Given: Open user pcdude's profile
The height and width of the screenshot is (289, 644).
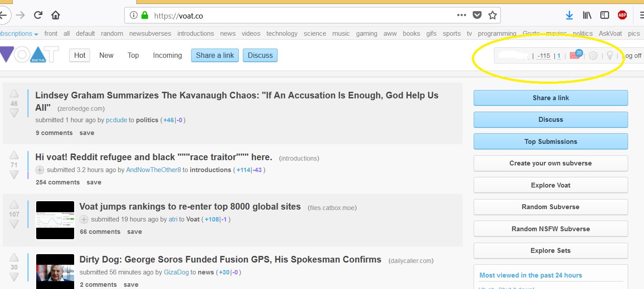Looking at the screenshot, I should pyautogui.click(x=116, y=120).
